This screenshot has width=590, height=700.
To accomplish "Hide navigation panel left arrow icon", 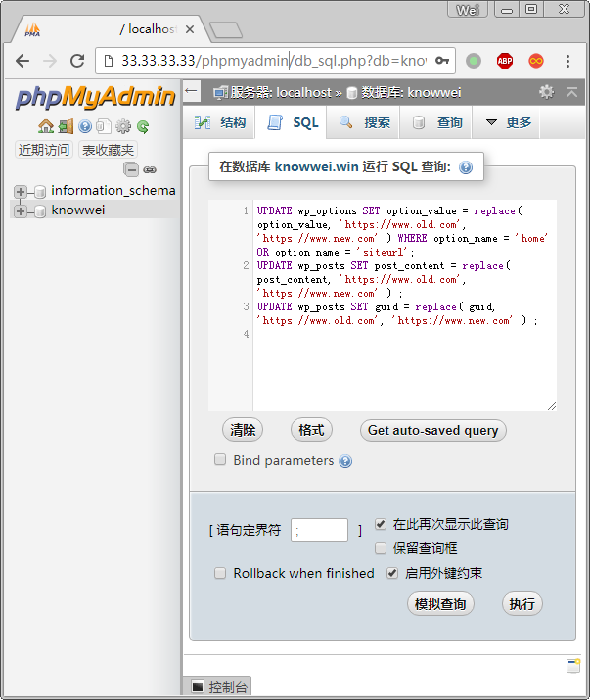I will coord(191,91).
